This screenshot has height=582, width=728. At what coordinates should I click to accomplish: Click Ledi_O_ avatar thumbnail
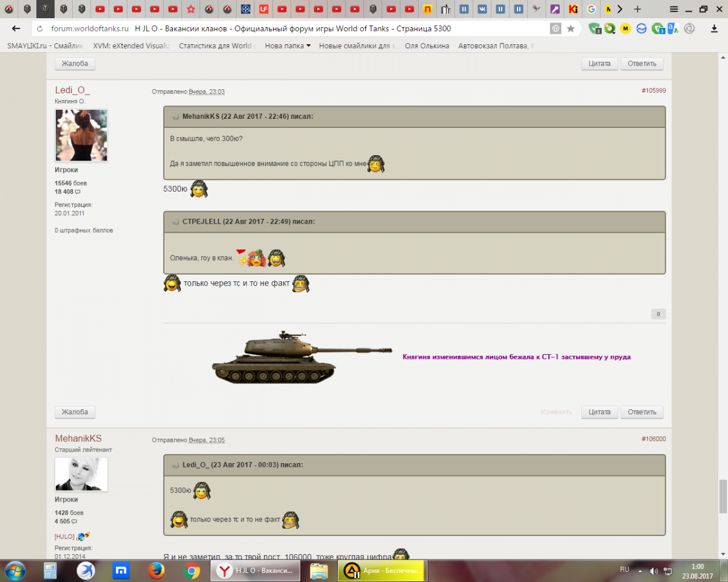(x=81, y=135)
